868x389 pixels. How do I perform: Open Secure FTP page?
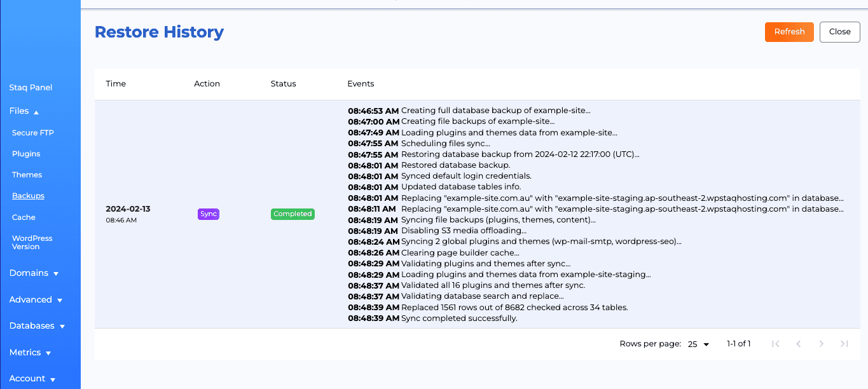tap(32, 133)
